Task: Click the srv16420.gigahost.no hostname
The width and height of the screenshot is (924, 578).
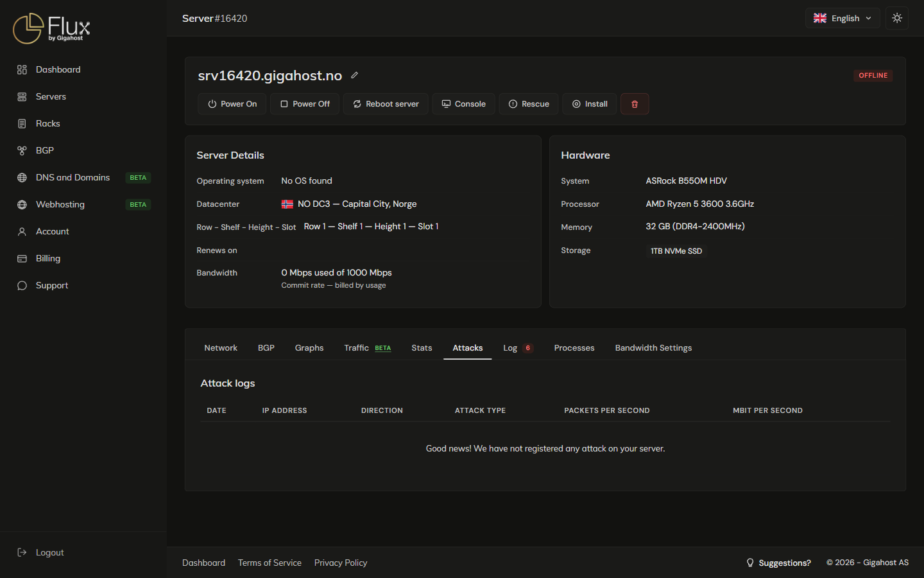Action: (x=270, y=75)
